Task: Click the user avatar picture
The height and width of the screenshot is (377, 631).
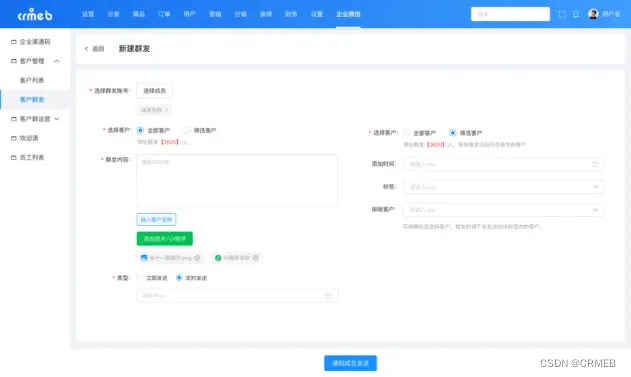Action: click(x=593, y=14)
